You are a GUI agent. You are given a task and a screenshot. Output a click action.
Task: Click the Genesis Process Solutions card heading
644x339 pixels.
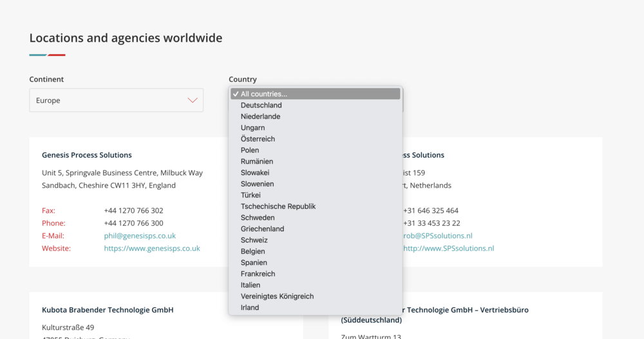pos(87,155)
